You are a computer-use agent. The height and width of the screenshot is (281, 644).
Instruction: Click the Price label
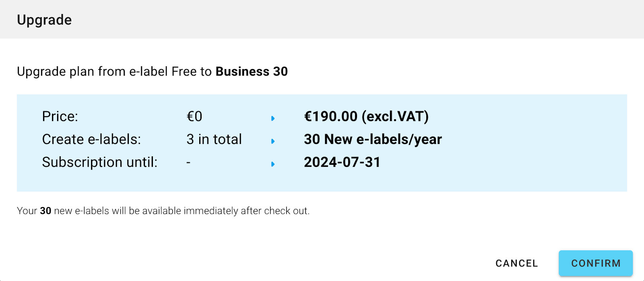point(60,117)
